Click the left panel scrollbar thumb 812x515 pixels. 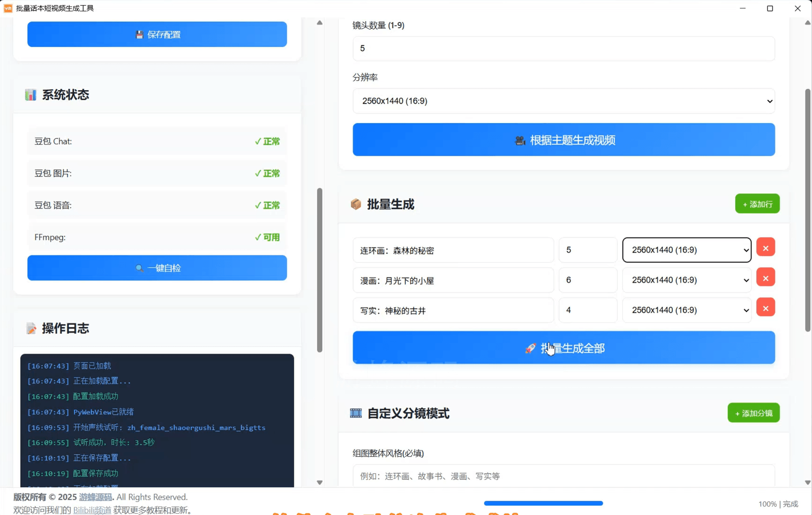(320, 270)
